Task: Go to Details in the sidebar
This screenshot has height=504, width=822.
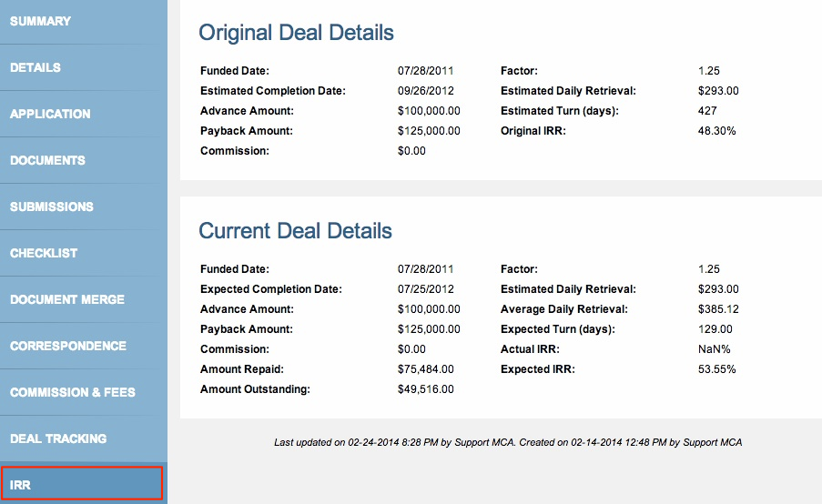Action: [x=84, y=67]
